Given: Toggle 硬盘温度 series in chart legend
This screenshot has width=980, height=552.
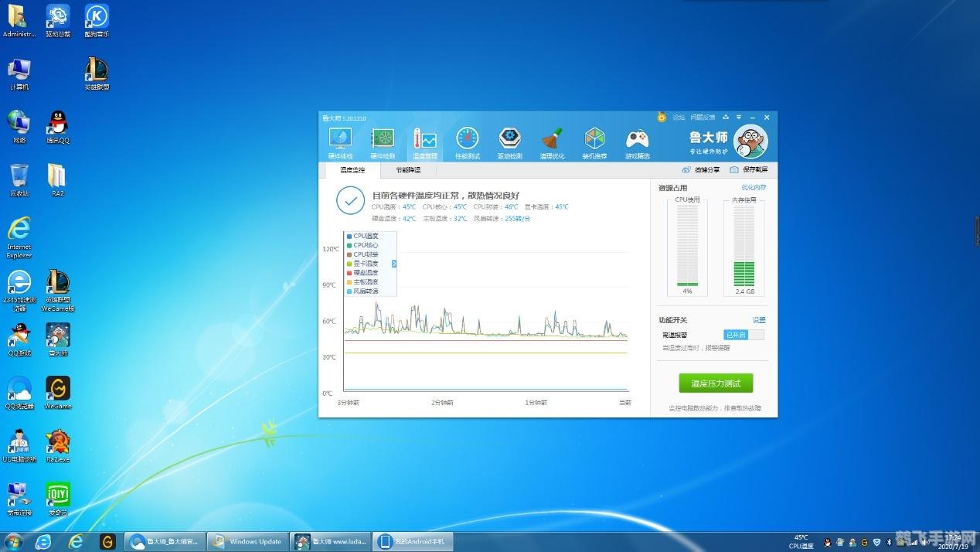Looking at the screenshot, I should (366, 273).
